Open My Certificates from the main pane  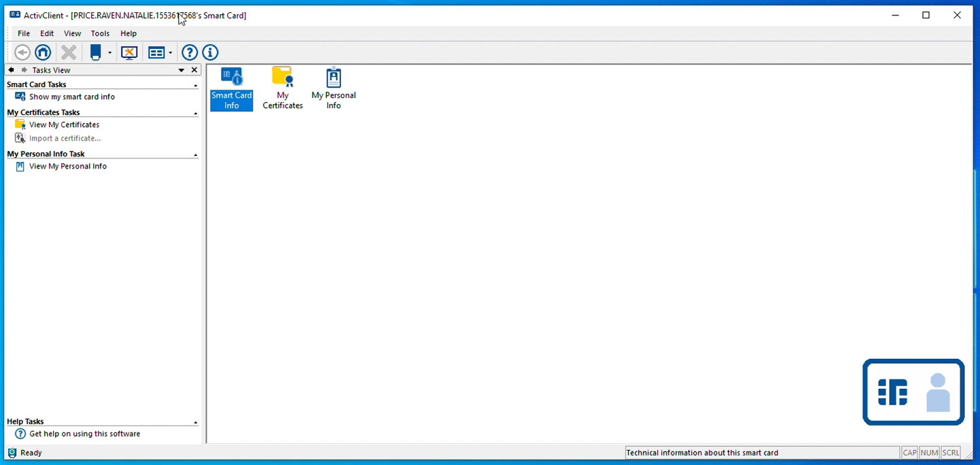click(x=282, y=87)
